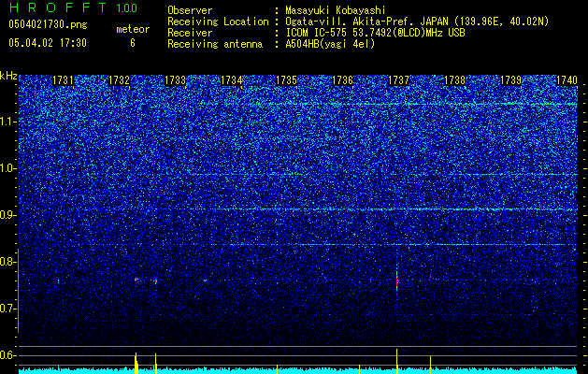Select the 1732 time marker
Screen dimensions: 588x374
119,80
